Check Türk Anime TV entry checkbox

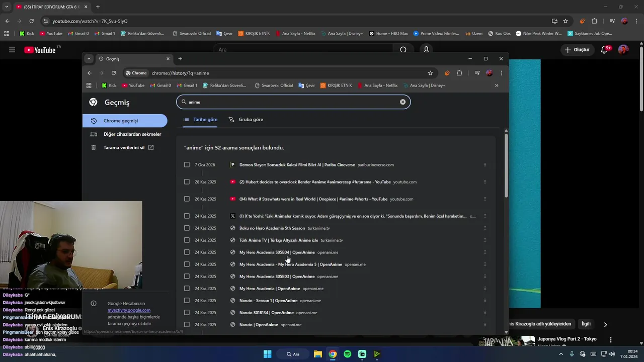click(x=187, y=240)
